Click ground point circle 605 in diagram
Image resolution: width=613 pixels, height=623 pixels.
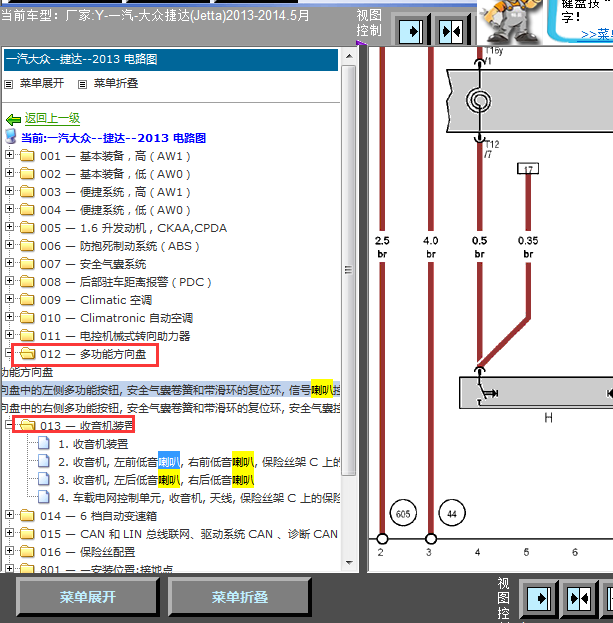tap(403, 513)
